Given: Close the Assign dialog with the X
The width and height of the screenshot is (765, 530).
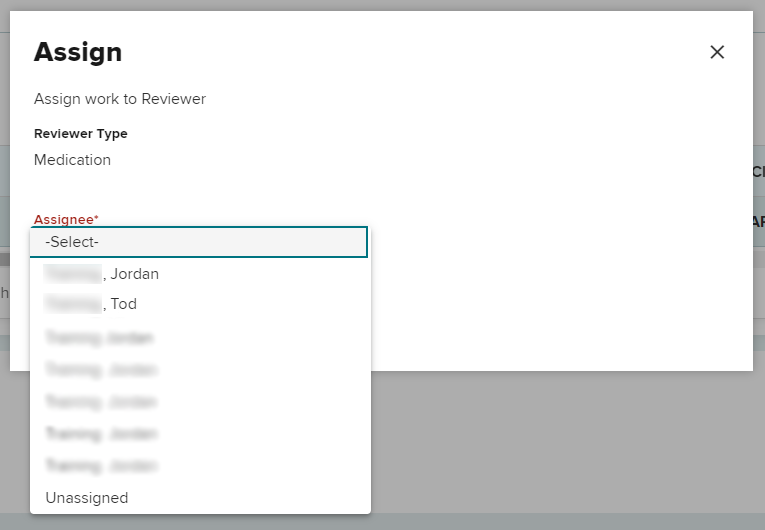Looking at the screenshot, I should point(717,52).
